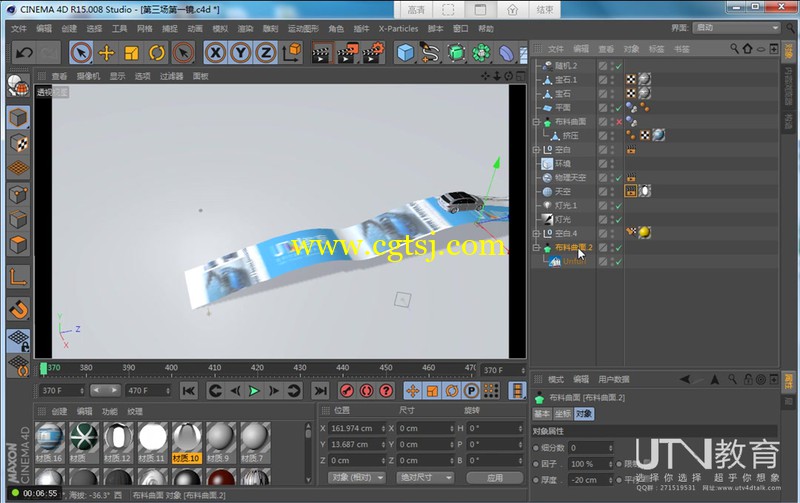Click the X position field 161.974 cm

[357, 429]
